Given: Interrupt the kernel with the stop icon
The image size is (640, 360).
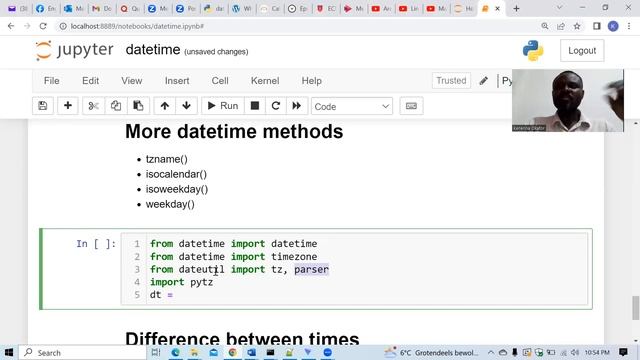Looking at the screenshot, I should click(x=255, y=106).
